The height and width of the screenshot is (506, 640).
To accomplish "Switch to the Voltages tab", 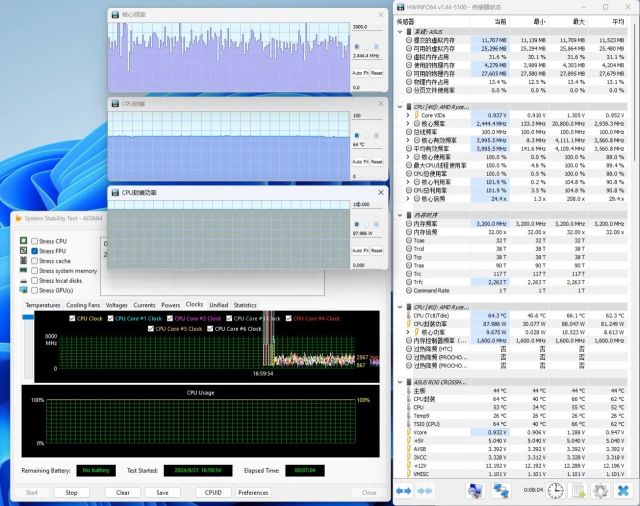I will pyautogui.click(x=116, y=305).
